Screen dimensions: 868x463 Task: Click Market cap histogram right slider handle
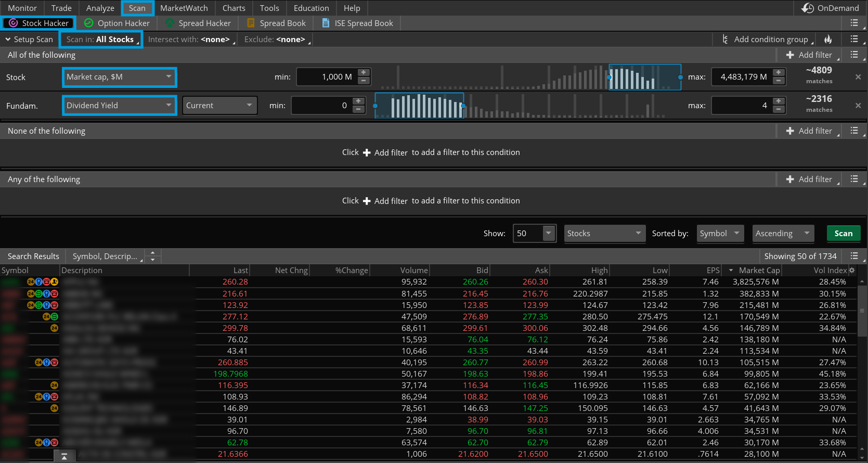coord(680,77)
